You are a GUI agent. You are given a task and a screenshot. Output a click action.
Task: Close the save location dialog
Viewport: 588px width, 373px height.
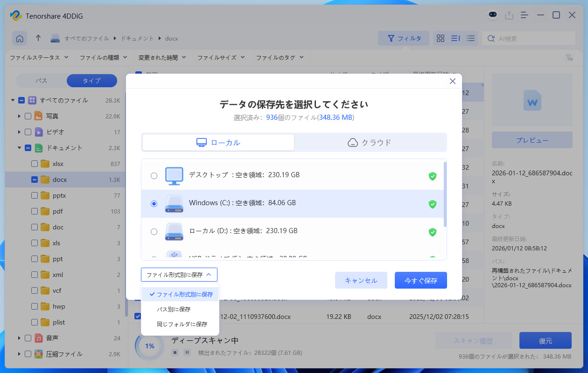click(452, 81)
